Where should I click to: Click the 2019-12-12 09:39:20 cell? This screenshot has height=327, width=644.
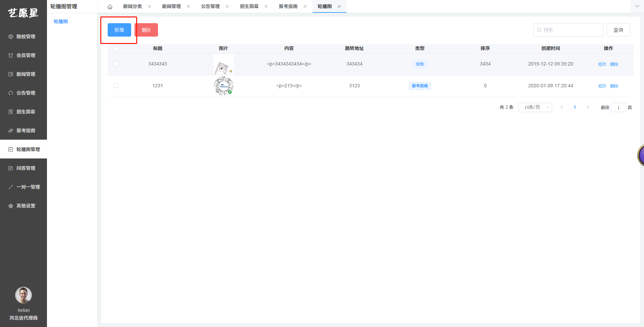550,64
